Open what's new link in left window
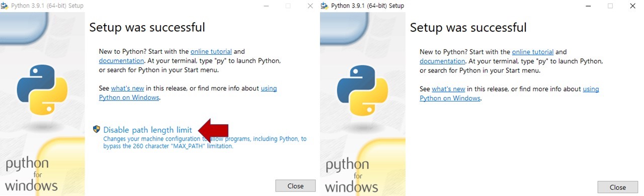This screenshot has height=196, width=644. coord(128,88)
